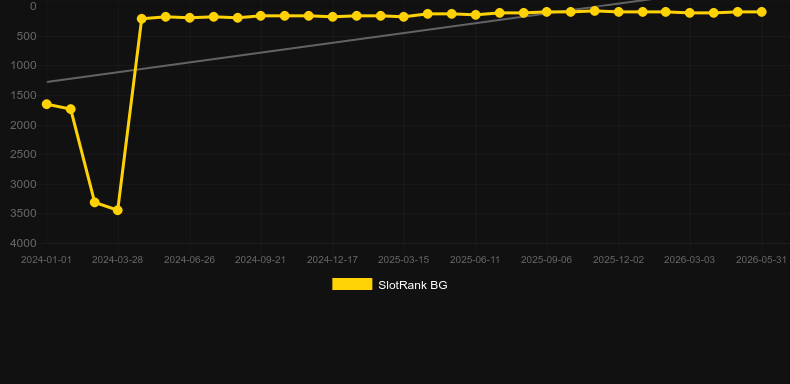Select the final data point above 2026-05-31
This screenshot has height=384, width=790.
761,12
